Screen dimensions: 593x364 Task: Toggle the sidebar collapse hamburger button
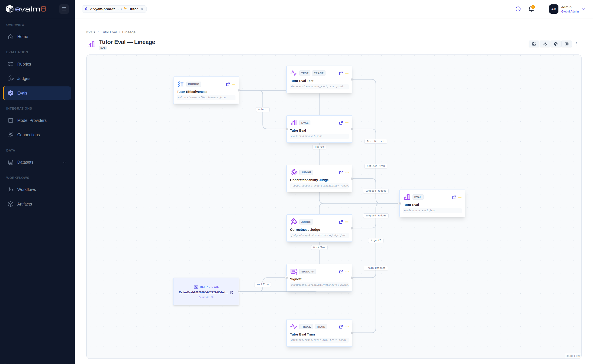click(64, 9)
